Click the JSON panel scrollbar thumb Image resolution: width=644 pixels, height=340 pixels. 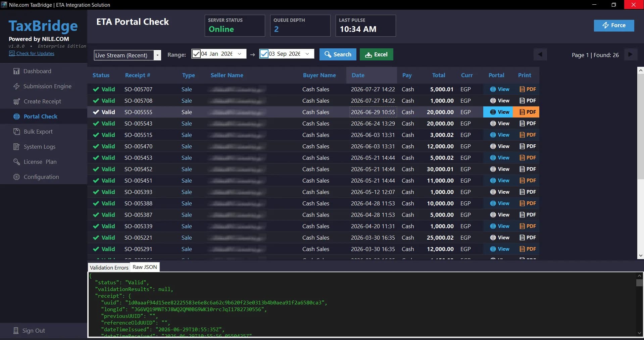[x=639, y=283]
